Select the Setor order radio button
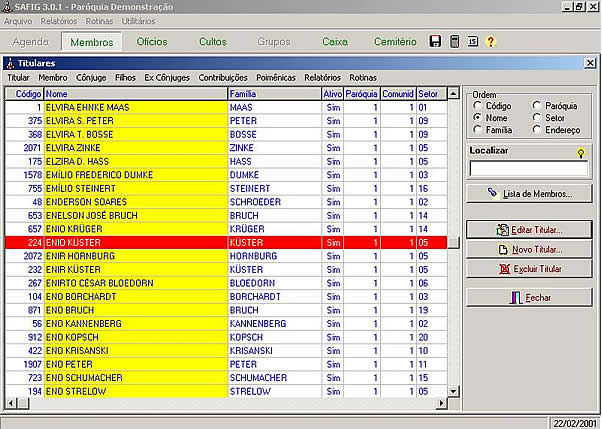The height and width of the screenshot is (429, 602). pyautogui.click(x=536, y=118)
